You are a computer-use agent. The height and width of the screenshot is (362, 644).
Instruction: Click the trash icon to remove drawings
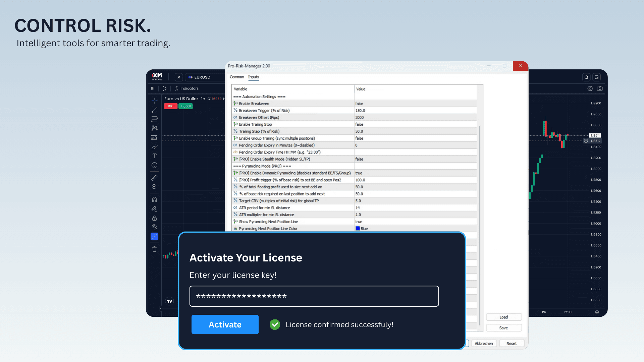(x=154, y=249)
